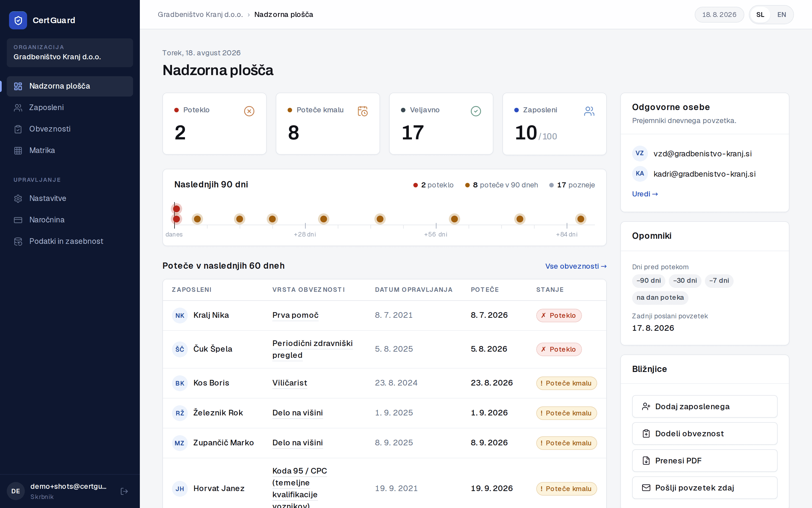Viewport: 812px width, 508px height.
Task: Click the Nadzorna plošča dashboard icon
Action: point(18,86)
